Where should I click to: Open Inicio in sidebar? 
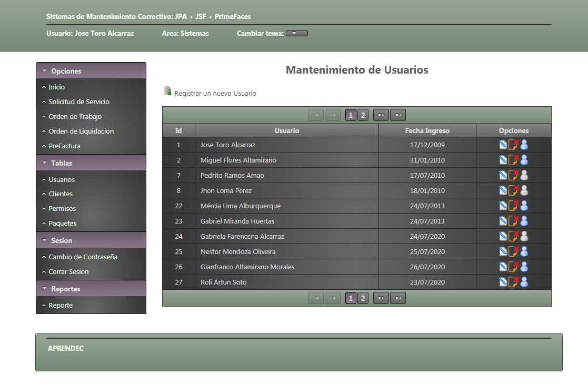pos(57,87)
